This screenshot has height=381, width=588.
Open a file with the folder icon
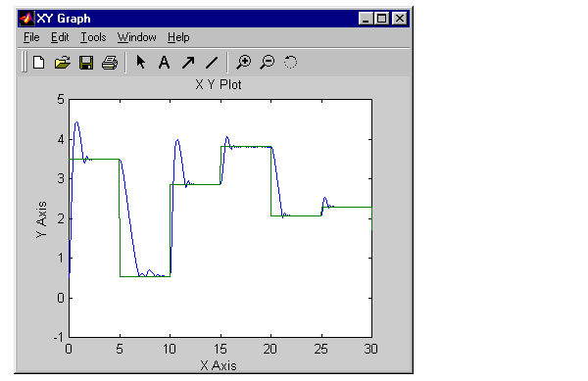63,62
